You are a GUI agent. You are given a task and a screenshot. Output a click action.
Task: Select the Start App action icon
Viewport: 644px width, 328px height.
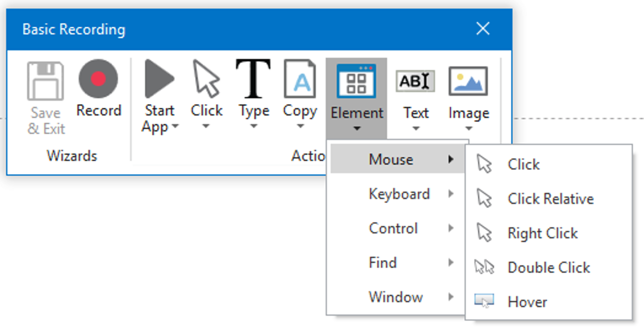(159, 79)
